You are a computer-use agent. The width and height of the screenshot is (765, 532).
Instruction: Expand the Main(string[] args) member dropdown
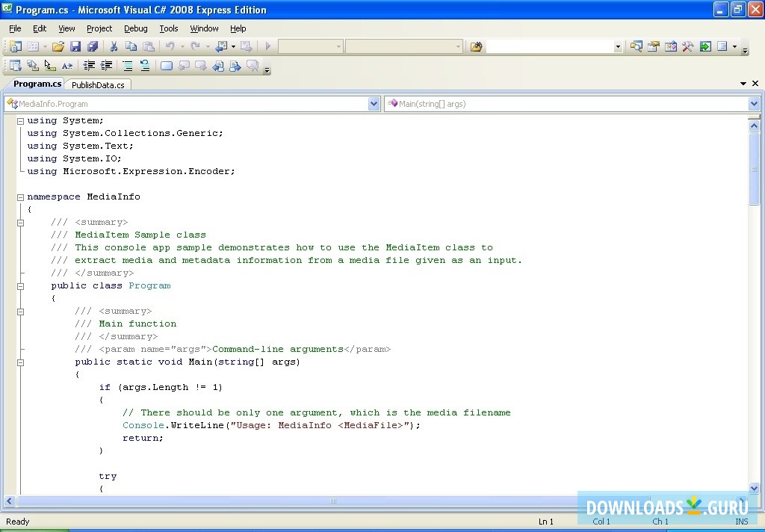click(754, 105)
